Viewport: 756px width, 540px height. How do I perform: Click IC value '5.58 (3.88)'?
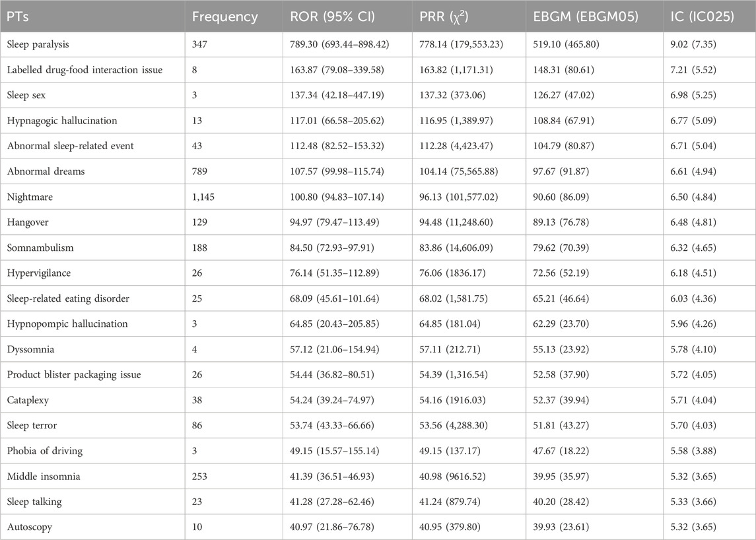pyautogui.click(x=693, y=451)
